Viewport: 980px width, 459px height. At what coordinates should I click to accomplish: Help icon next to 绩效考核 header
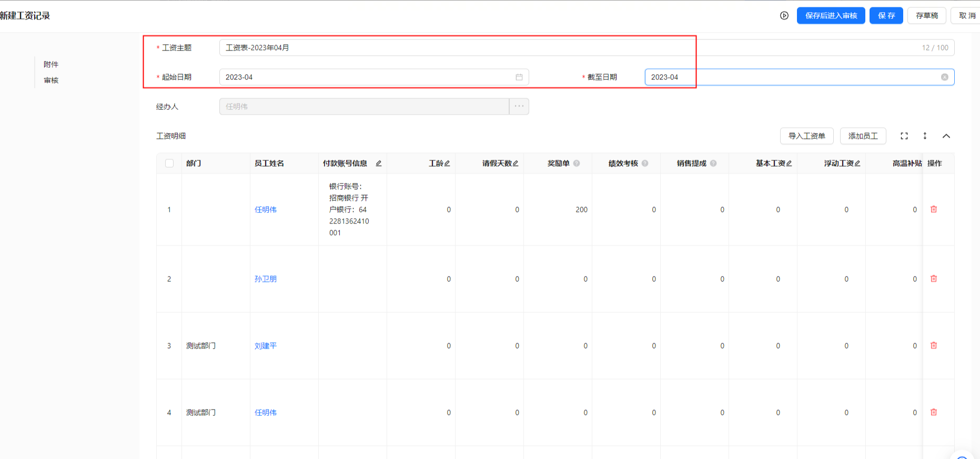[645, 164]
